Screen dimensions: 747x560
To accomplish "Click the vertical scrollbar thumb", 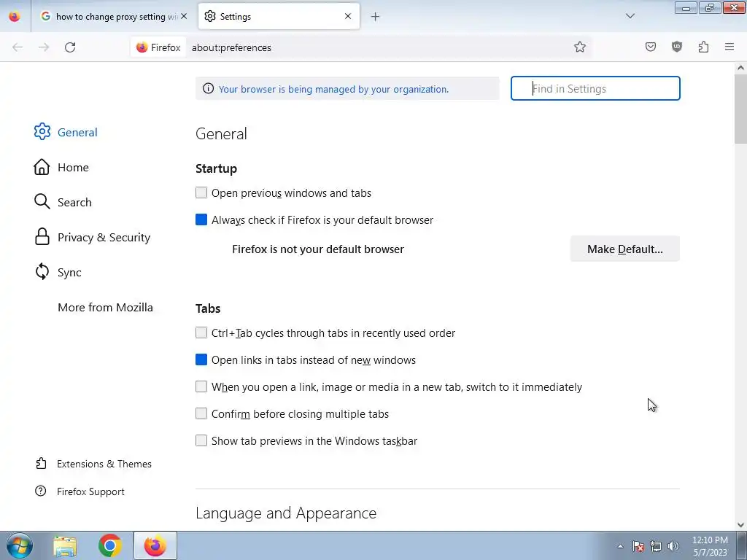I will (740, 109).
